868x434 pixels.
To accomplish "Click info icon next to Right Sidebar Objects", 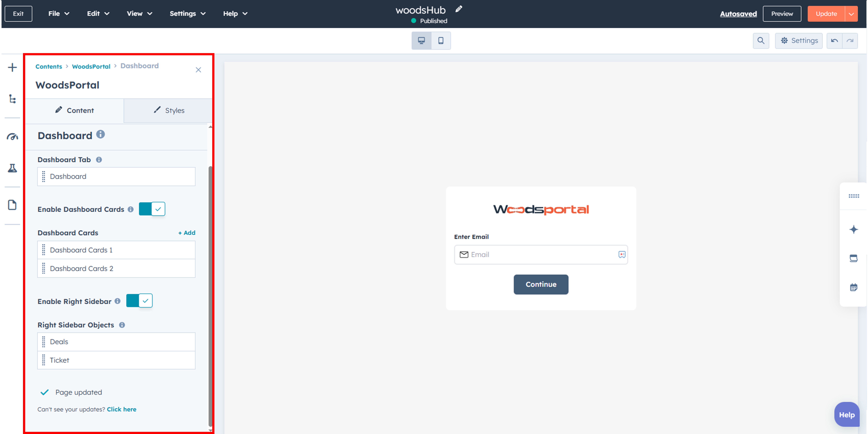I will [x=122, y=325].
